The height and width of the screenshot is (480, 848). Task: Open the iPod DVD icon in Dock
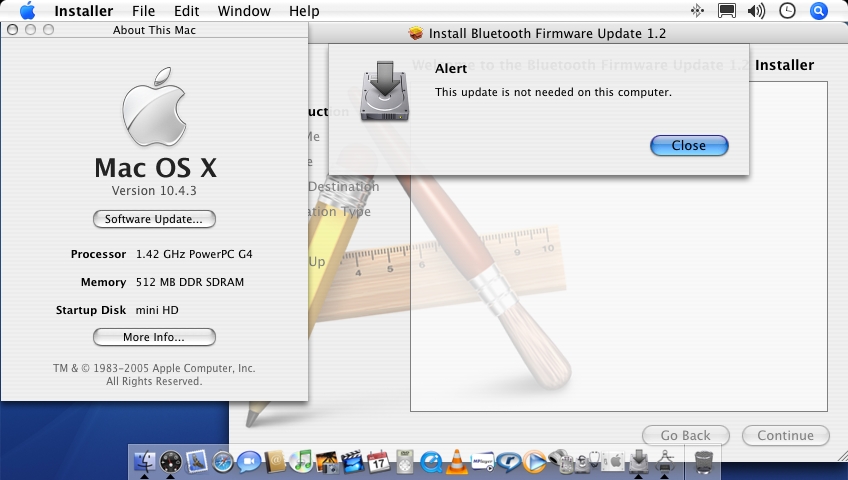[405, 462]
